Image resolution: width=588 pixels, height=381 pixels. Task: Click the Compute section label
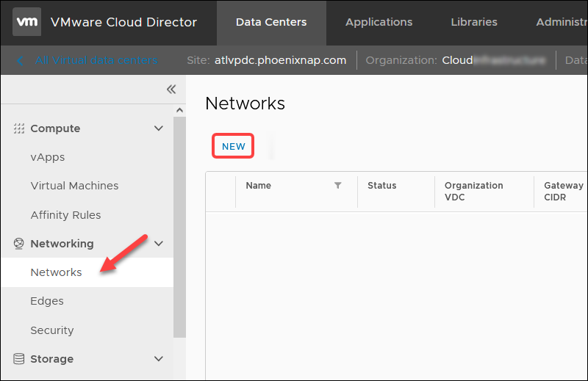[x=55, y=128]
